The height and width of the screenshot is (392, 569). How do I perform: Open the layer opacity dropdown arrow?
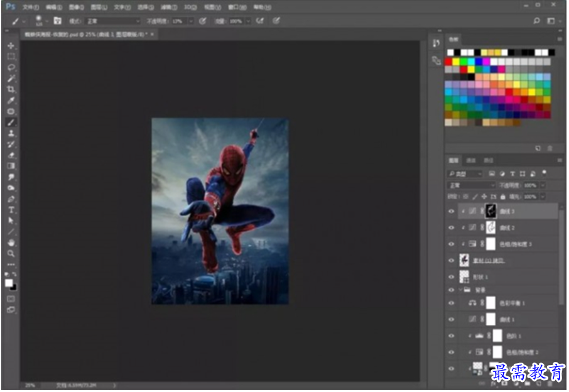[543, 185]
